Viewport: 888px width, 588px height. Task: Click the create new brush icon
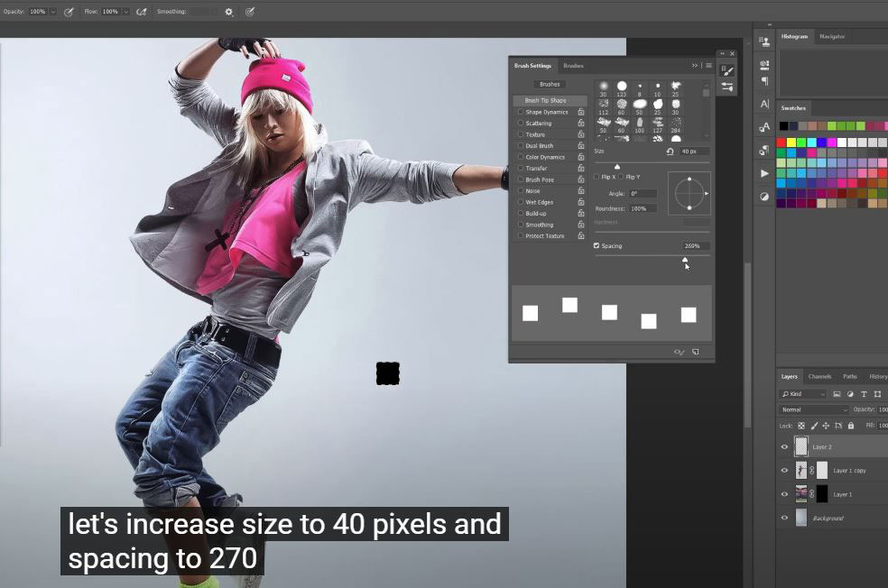point(695,352)
